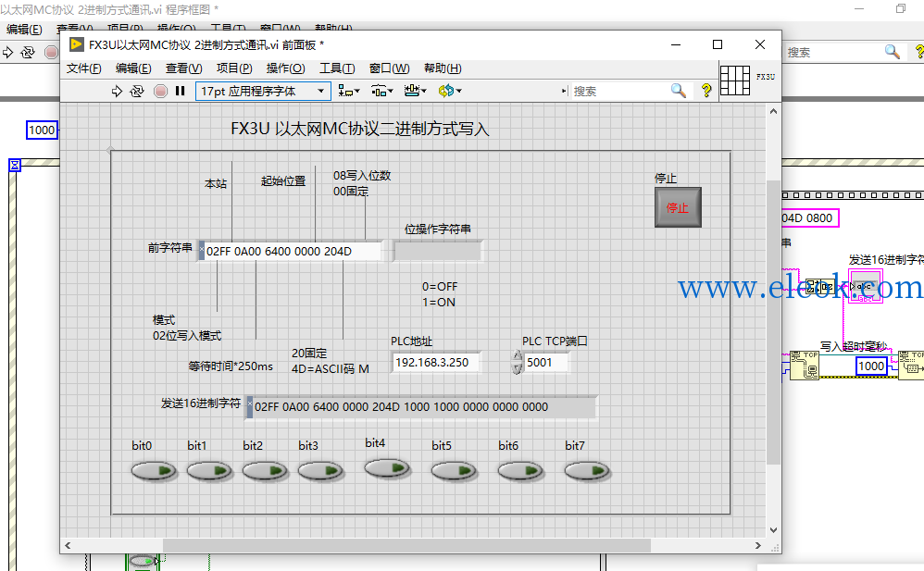
Task: Open the 17pt 应用程序字体 font dropdown
Action: (263, 92)
